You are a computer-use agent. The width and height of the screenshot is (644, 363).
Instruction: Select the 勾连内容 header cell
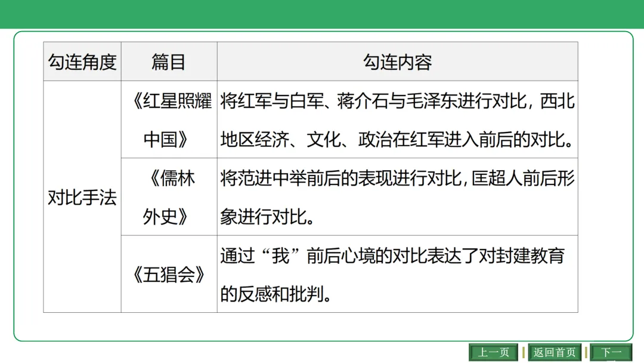pyautogui.click(x=397, y=61)
